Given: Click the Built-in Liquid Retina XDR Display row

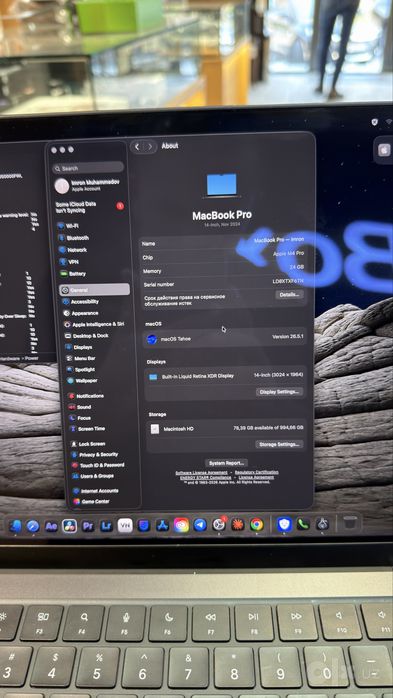Looking at the screenshot, I should (225, 376).
